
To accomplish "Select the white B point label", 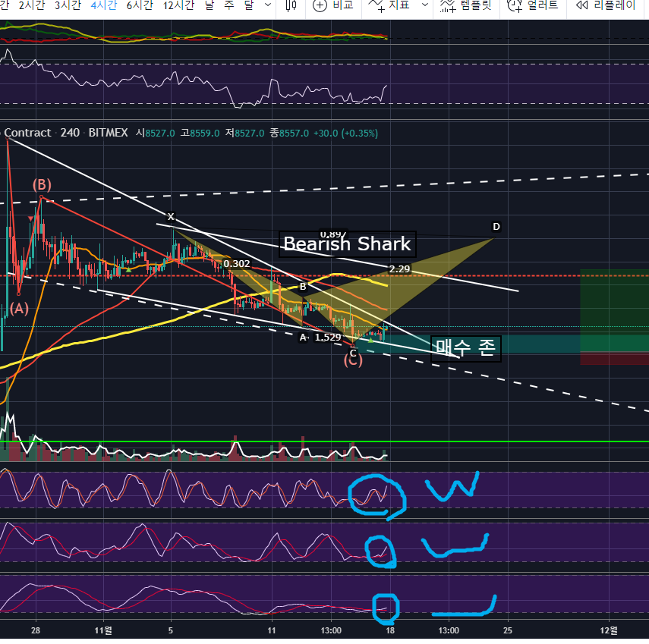I will (303, 287).
